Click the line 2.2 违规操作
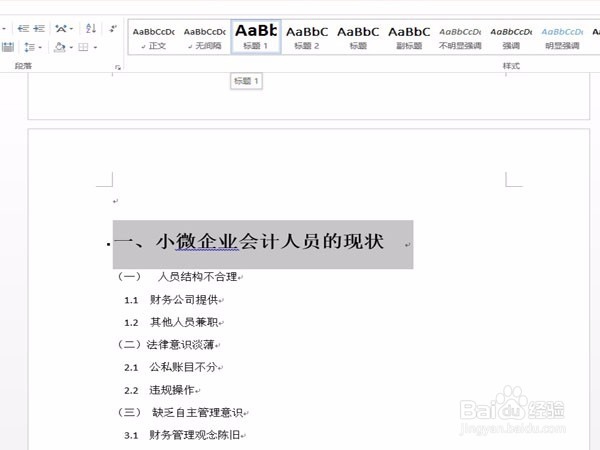This screenshot has width=600, height=450. click(x=161, y=390)
